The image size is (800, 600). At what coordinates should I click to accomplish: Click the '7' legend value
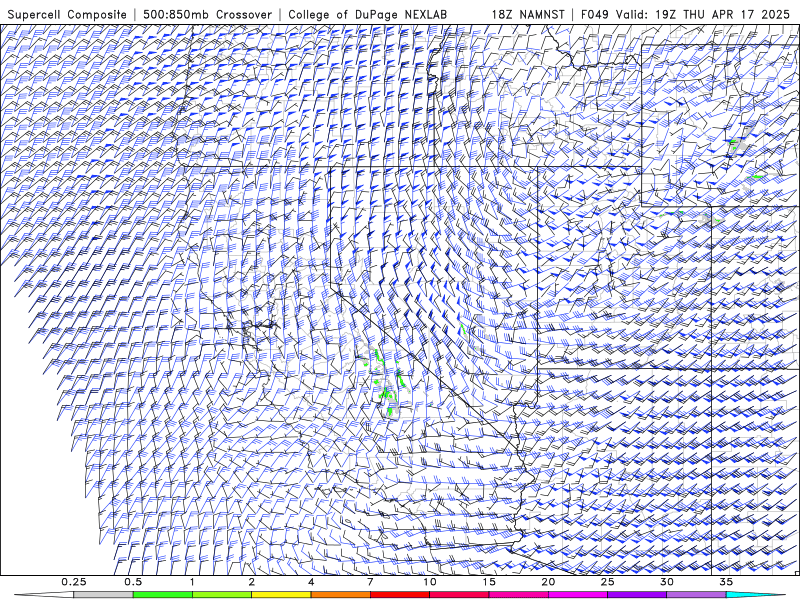[370, 582]
